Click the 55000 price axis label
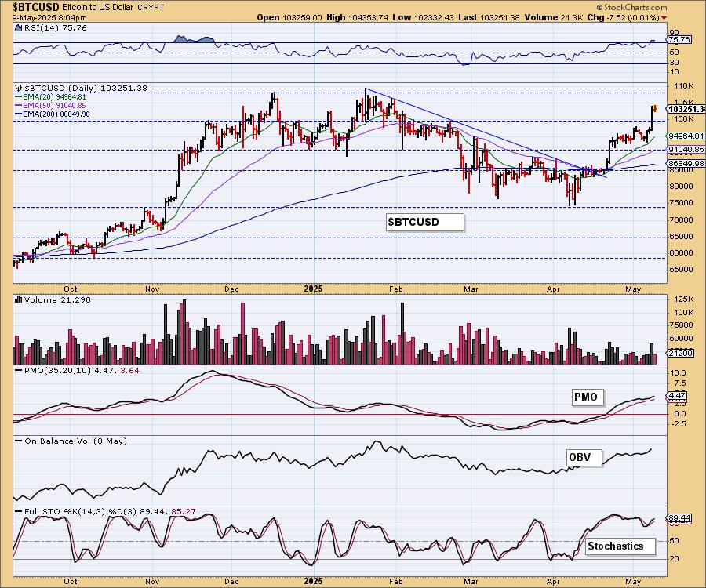The height and width of the screenshot is (588, 706). [x=681, y=270]
